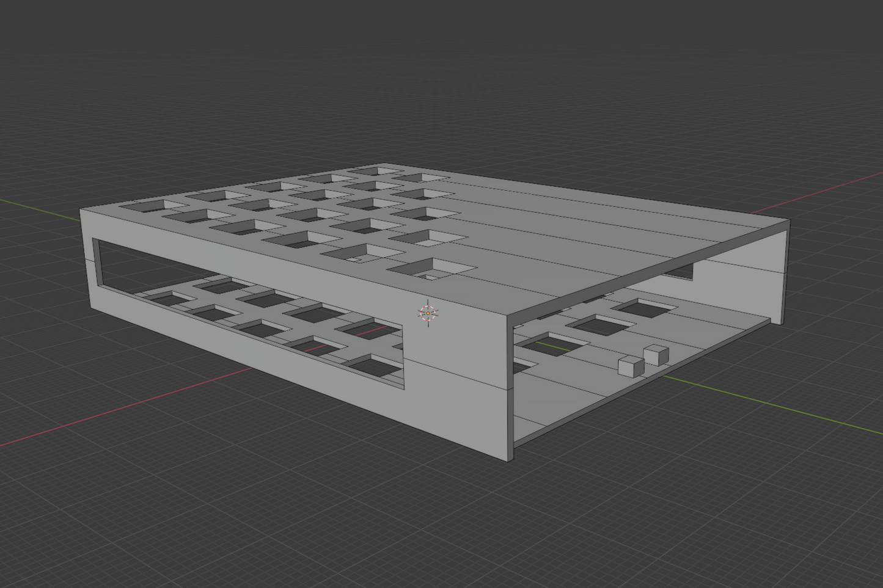Viewport: 883px width, 588px height.
Task: Select the left small cube inside the enclosure
Action: [631, 366]
